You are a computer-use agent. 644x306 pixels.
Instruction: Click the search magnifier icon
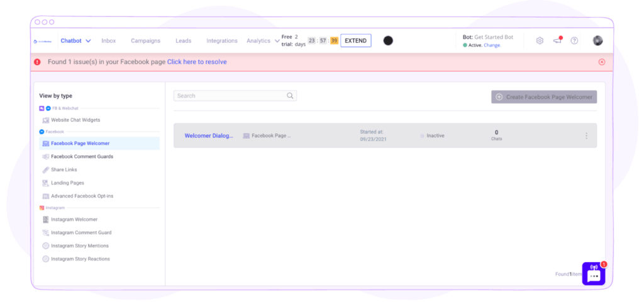290,96
